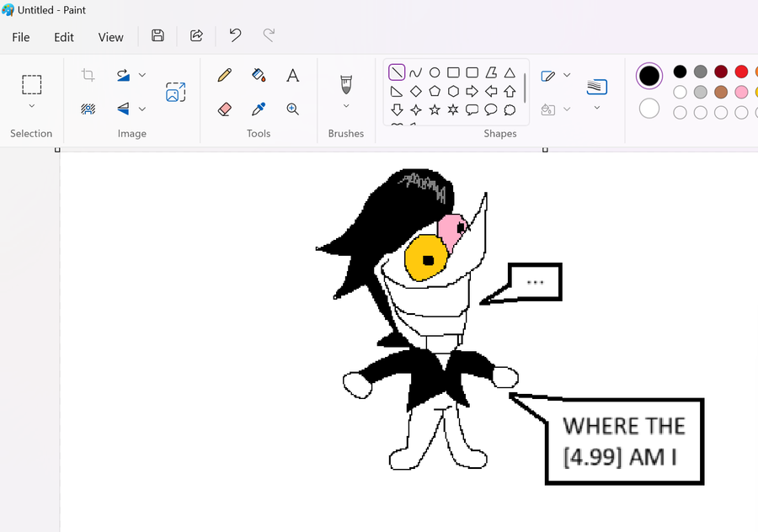
Task: Select the Line shape
Action: [397, 72]
